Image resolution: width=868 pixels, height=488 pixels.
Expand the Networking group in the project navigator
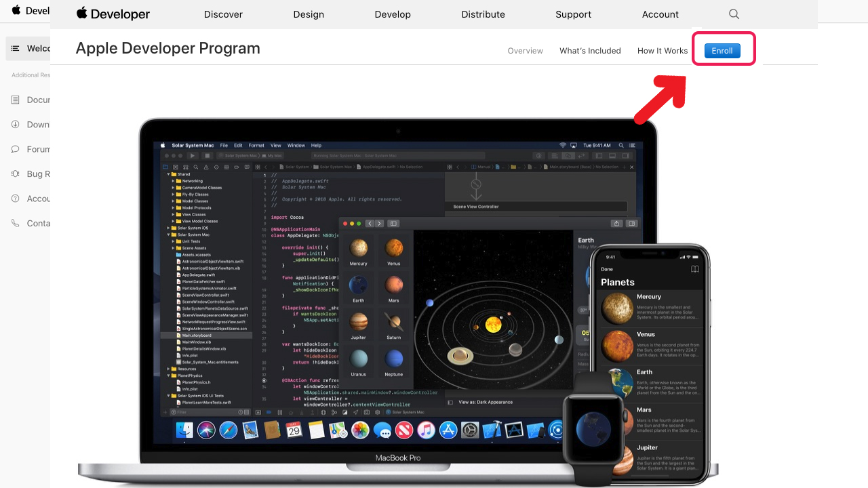pos(172,181)
